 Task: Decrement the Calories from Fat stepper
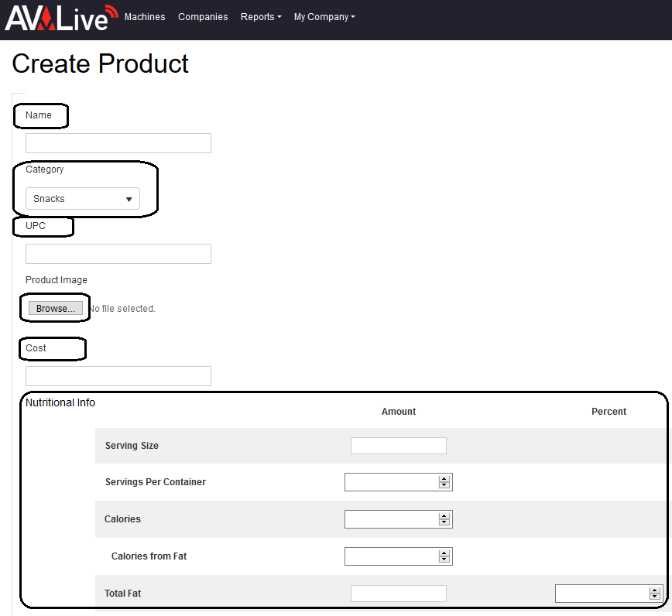445,560
